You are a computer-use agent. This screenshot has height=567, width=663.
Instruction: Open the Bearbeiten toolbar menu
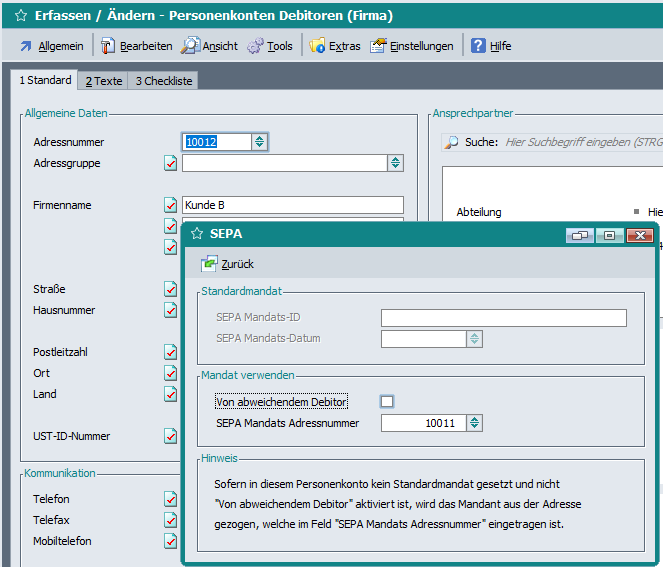(136, 46)
